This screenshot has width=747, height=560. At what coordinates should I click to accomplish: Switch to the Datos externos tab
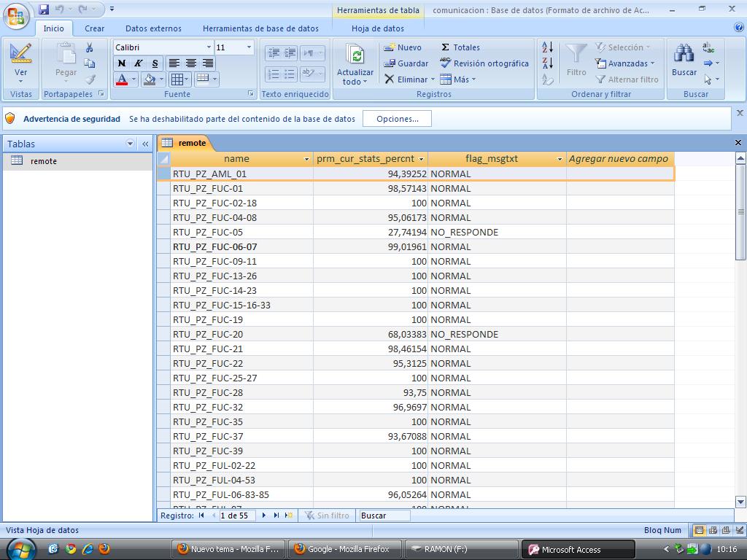[153, 28]
